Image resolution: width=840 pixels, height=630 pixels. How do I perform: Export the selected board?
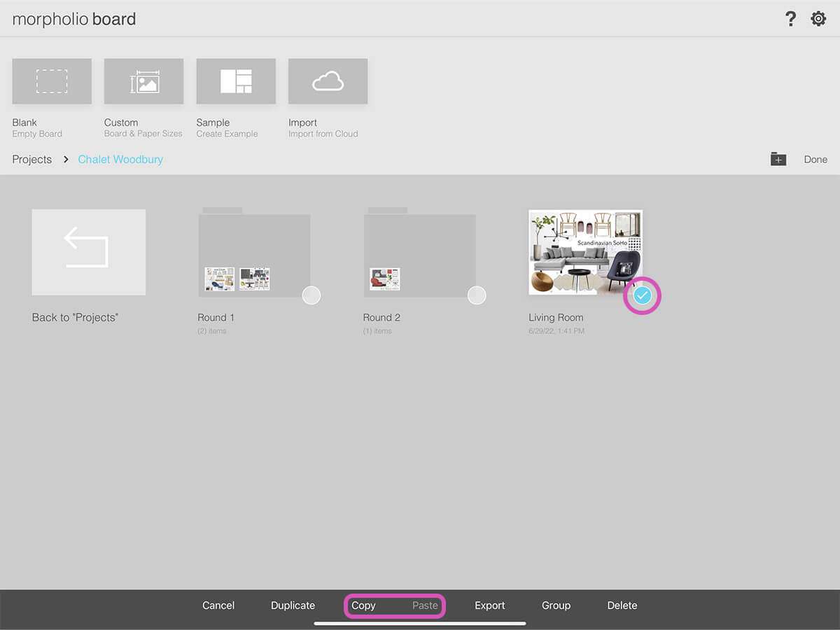[489, 605]
